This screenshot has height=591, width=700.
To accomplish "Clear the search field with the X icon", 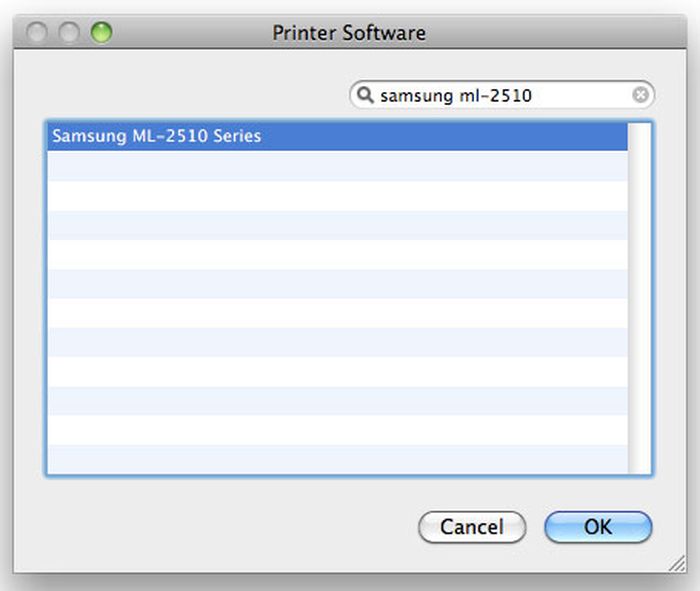I will 640,95.
